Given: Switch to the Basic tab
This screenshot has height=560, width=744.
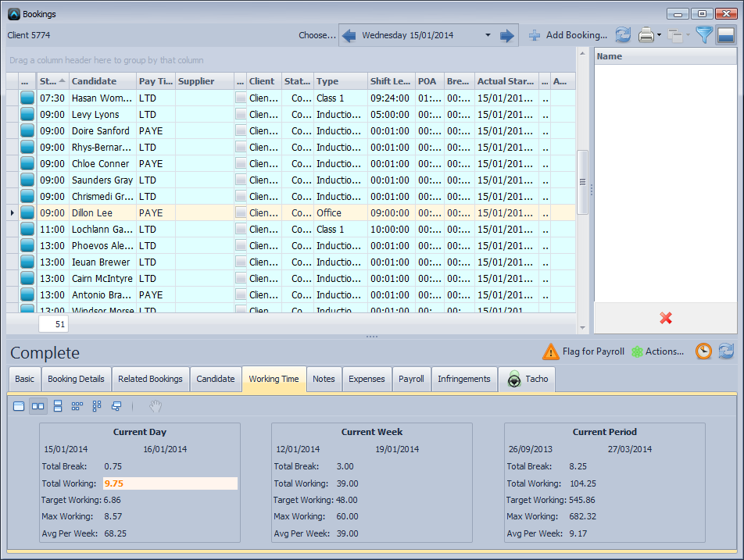Looking at the screenshot, I should coord(25,379).
